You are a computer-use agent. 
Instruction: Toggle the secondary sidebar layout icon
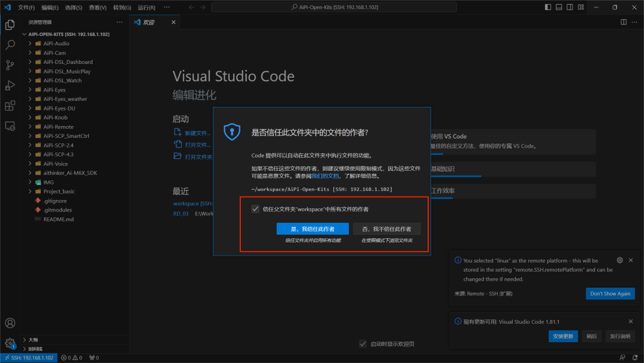[x=569, y=7]
